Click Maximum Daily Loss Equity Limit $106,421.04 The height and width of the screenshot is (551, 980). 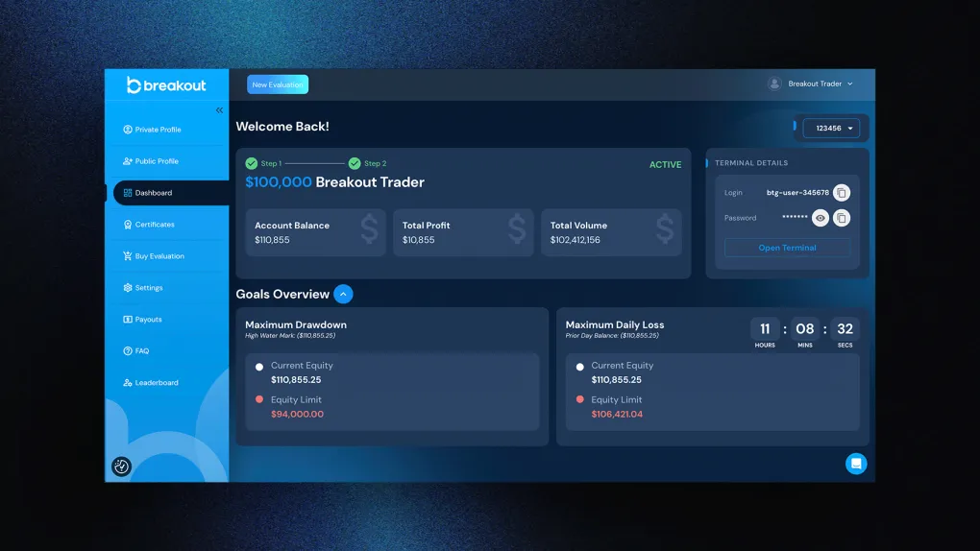click(617, 414)
